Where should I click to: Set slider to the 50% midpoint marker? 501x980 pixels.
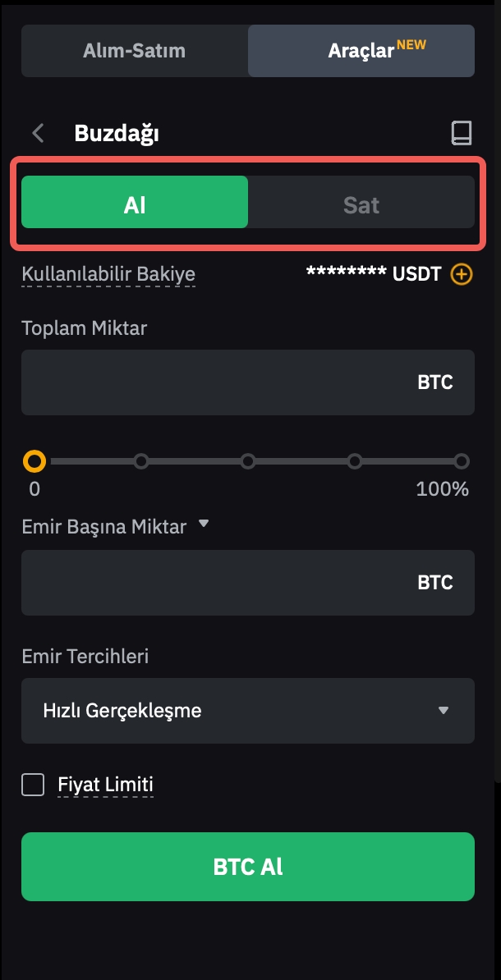pos(248,461)
